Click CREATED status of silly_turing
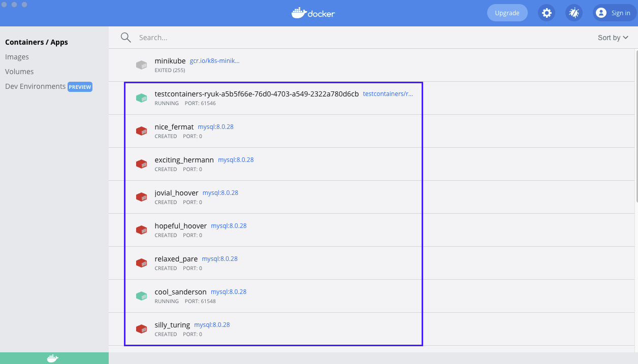Viewport: 638px width, 364px height. [166, 335]
